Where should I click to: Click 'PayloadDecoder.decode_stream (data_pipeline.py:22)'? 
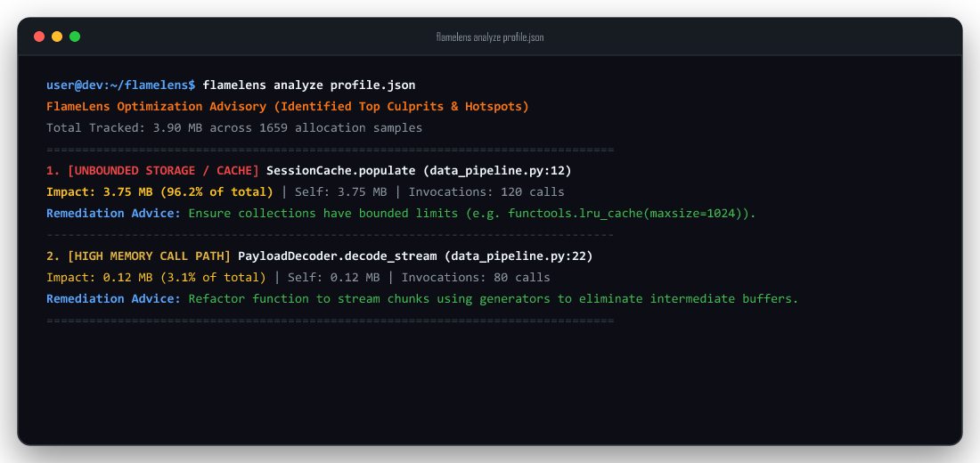pyautogui.click(x=416, y=256)
